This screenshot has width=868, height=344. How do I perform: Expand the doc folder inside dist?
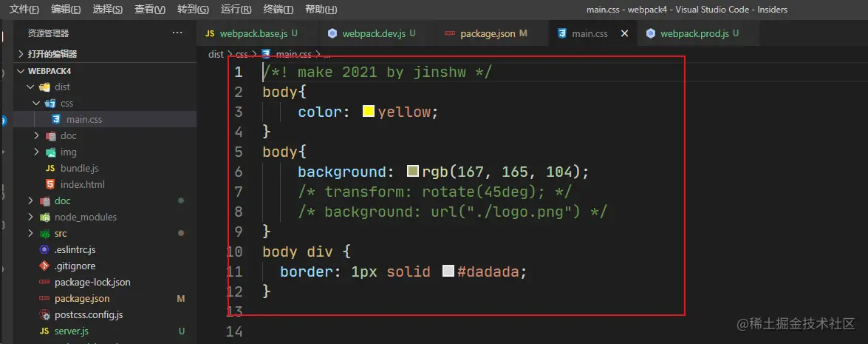pyautogui.click(x=36, y=135)
